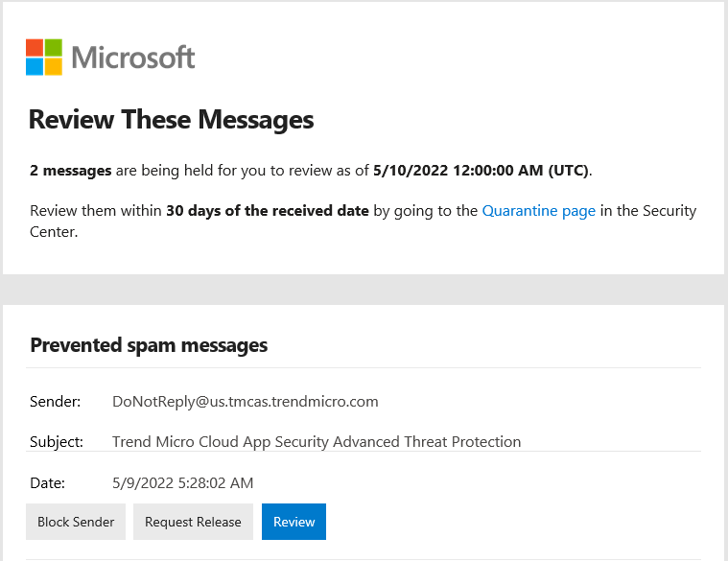Click the word 'Center.' ending the paragraph
728x561 pixels.
point(54,231)
